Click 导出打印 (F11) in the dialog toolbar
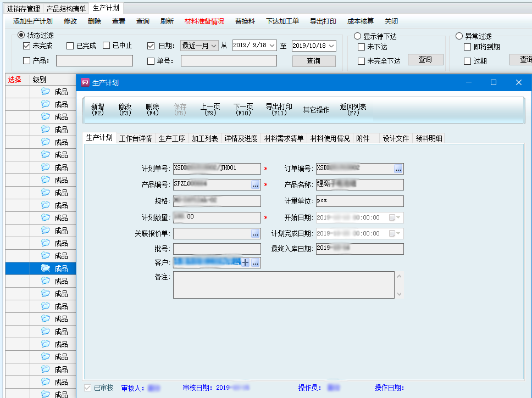This screenshot has height=398, width=532. pyautogui.click(x=279, y=109)
